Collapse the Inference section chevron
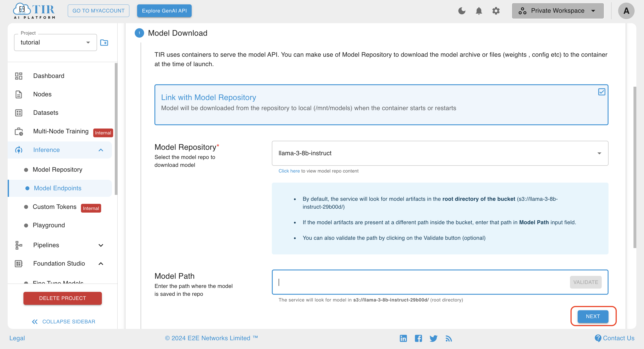644x349 pixels. (101, 150)
